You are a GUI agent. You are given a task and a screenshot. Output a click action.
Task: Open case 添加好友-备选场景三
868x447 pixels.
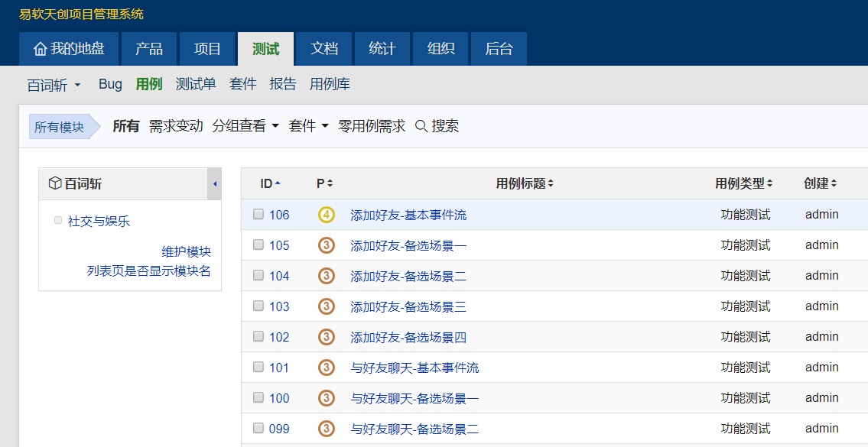point(408,306)
